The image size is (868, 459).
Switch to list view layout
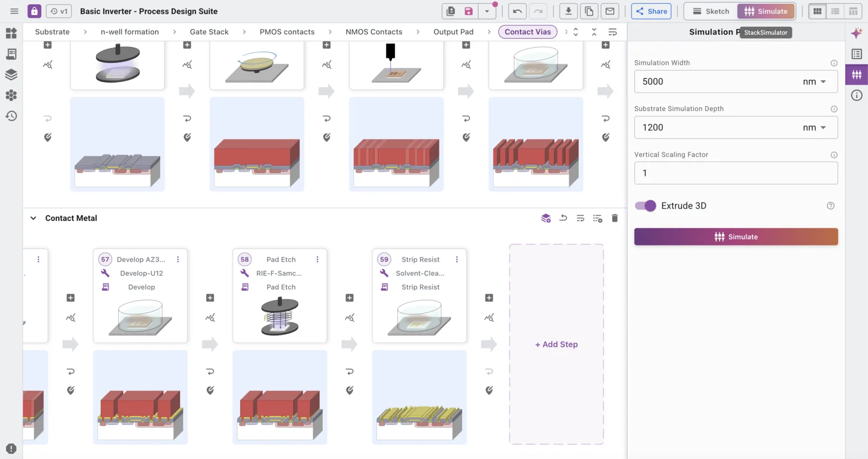pos(835,11)
